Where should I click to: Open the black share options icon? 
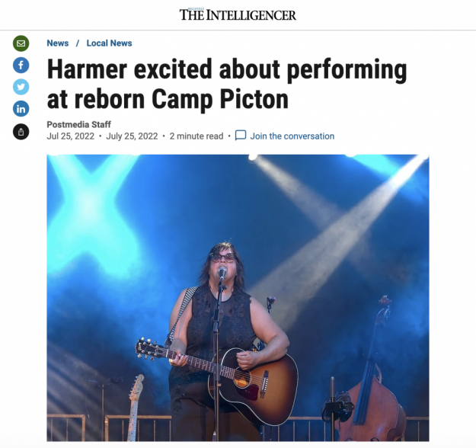pyautogui.click(x=21, y=132)
